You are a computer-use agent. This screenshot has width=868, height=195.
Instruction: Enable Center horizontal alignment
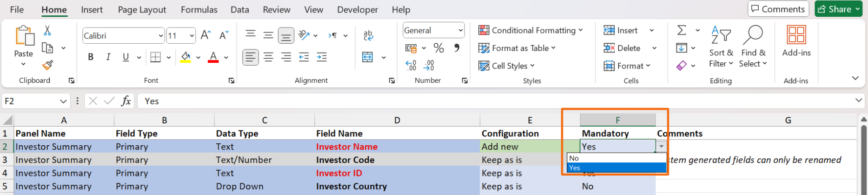268,57
